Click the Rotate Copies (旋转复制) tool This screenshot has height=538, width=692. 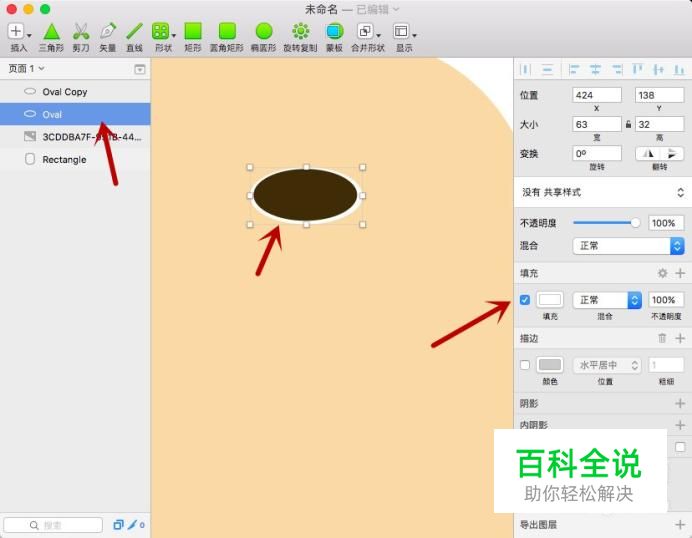click(x=300, y=37)
